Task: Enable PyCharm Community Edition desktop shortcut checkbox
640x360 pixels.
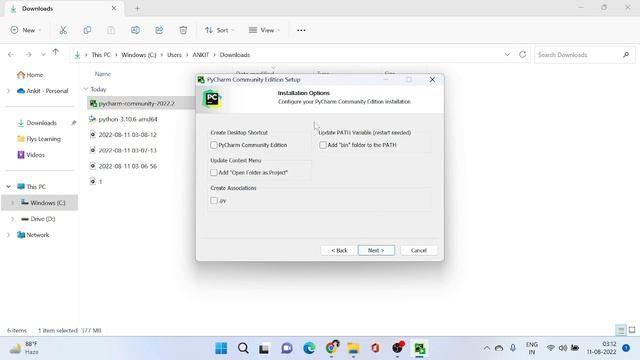Action: pos(214,145)
